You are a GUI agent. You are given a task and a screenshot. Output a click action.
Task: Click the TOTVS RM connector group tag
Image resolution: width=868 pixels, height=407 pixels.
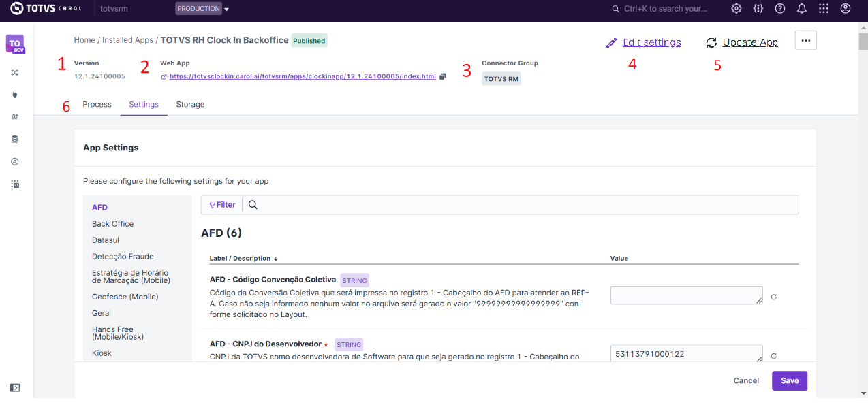tap(501, 79)
